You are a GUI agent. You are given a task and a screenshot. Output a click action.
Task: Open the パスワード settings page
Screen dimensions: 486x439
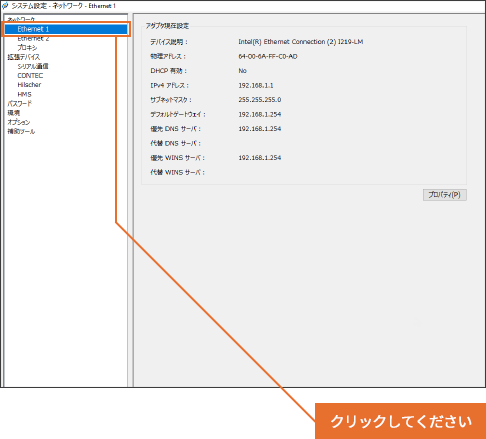pos(20,104)
